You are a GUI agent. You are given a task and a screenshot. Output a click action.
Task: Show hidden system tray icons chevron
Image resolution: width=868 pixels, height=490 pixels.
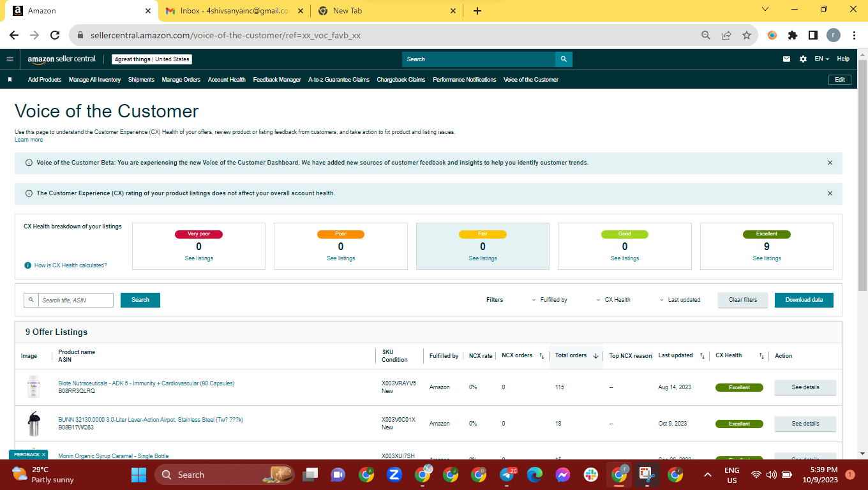click(x=707, y=475)
